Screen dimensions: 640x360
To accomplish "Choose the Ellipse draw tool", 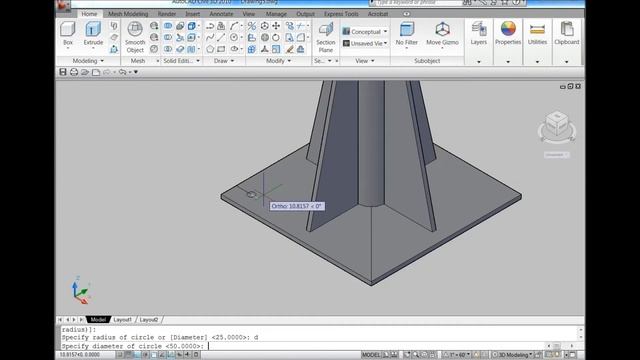I will pos(233,49).
